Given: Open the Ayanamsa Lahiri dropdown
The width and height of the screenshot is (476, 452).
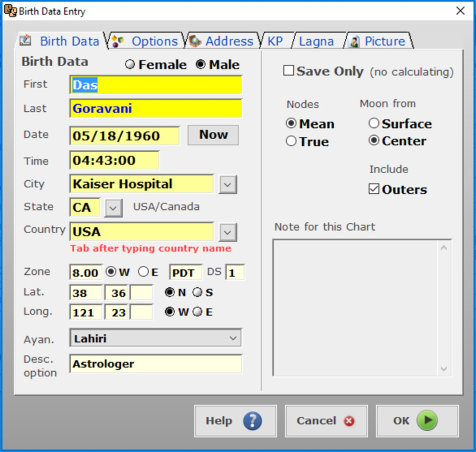Looking at the screenshot, I should (232, 338).
